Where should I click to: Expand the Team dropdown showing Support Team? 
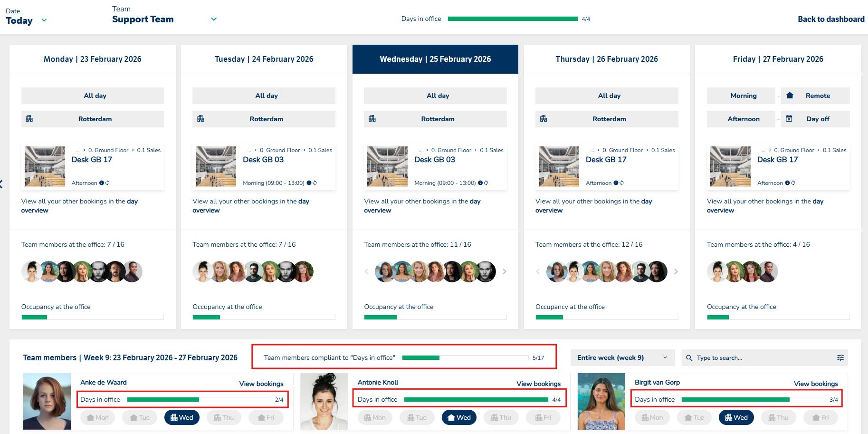[164, 19]
